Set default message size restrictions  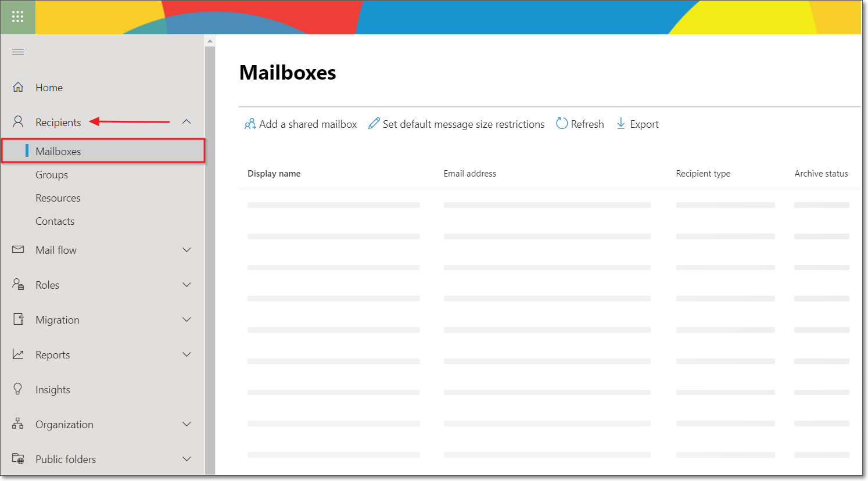pos(456,123)
